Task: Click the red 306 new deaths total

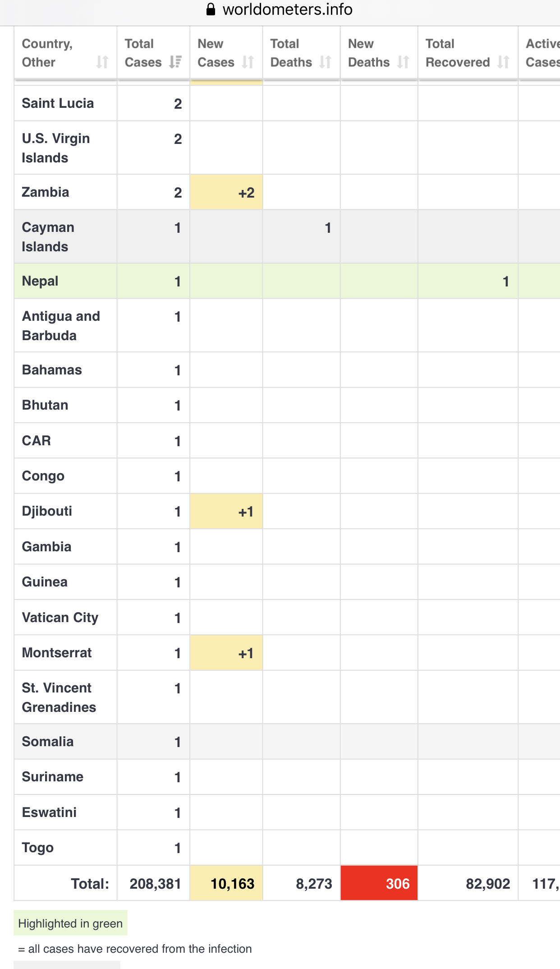Action: tap(379, 883)
